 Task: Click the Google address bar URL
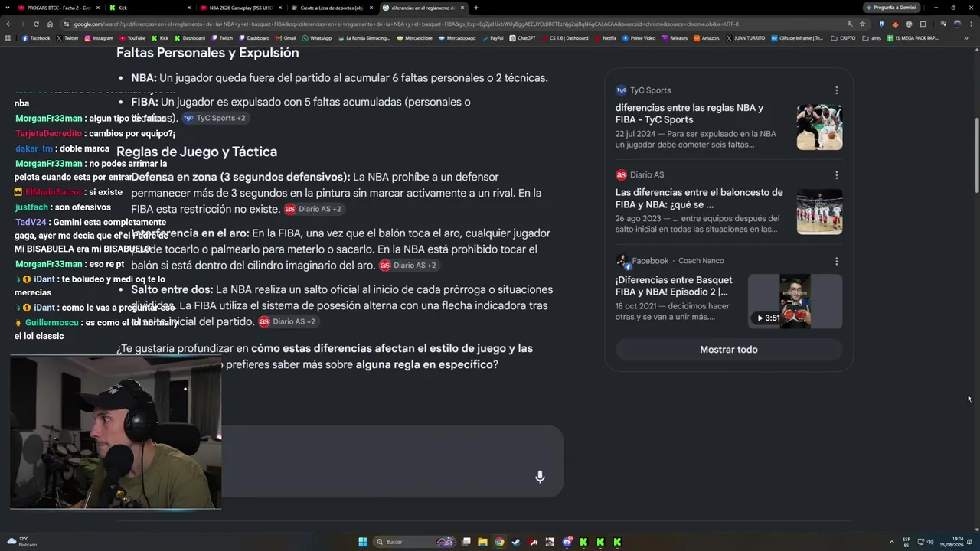[406, 24]
